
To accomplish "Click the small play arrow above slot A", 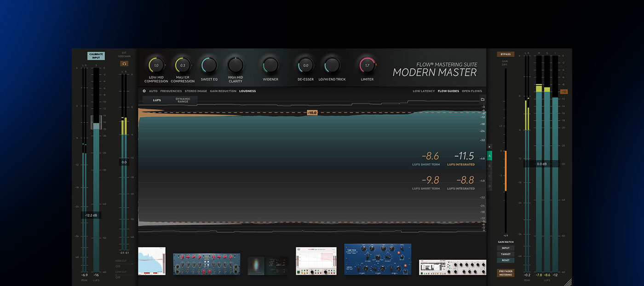I will [489, 146].
